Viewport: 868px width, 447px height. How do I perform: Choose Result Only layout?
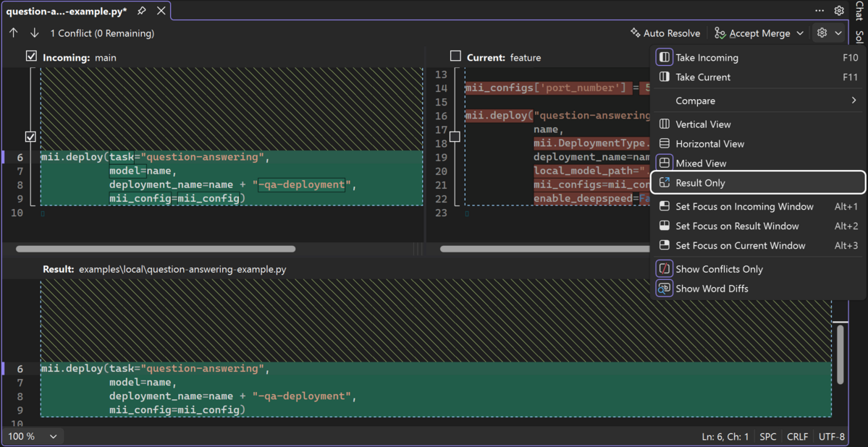[758, 182]
